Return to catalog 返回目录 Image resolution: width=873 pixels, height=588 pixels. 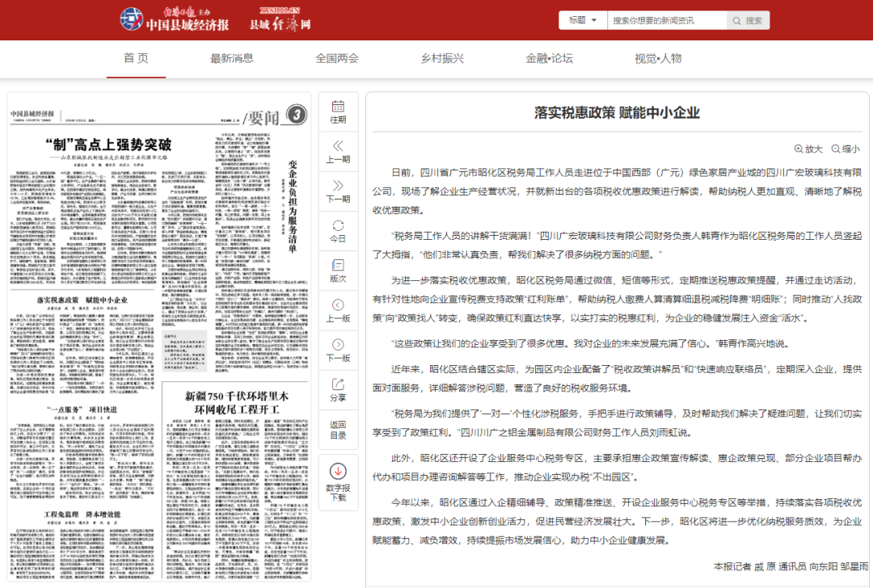(338, 430)
